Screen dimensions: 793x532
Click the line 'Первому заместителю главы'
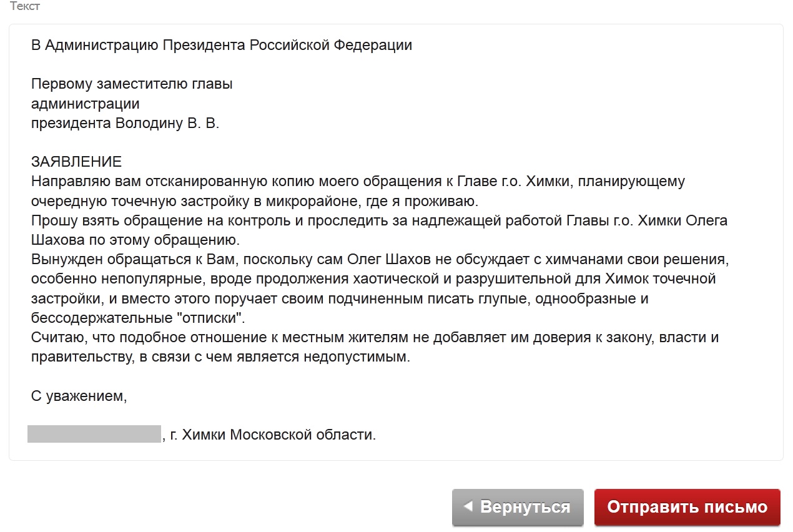pos(132,84)
